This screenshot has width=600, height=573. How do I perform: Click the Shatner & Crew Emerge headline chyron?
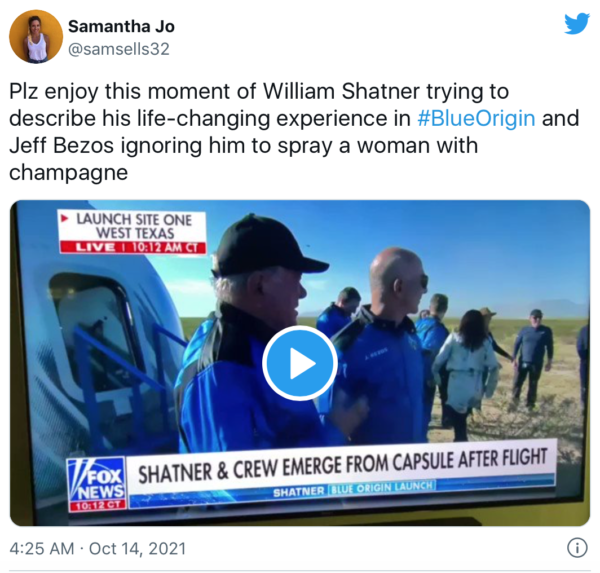pos(342,465)
